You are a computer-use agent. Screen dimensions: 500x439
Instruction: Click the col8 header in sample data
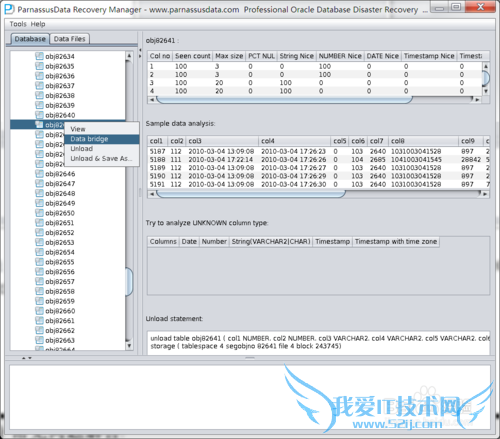pos(423,141)
